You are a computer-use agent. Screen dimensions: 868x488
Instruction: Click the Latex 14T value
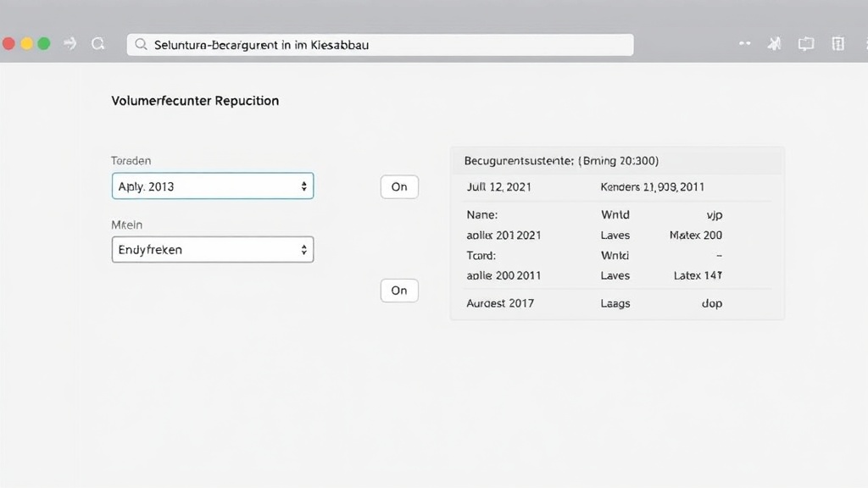pyautogui.click(x=697, y=275)
